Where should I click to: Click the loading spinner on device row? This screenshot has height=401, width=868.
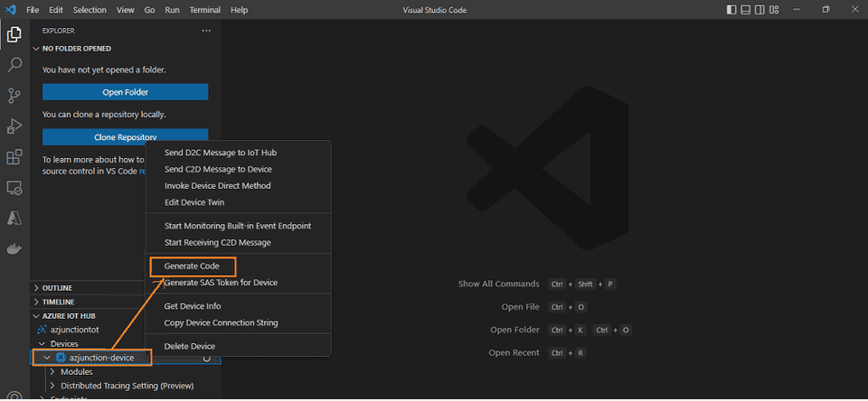(206, 359)
